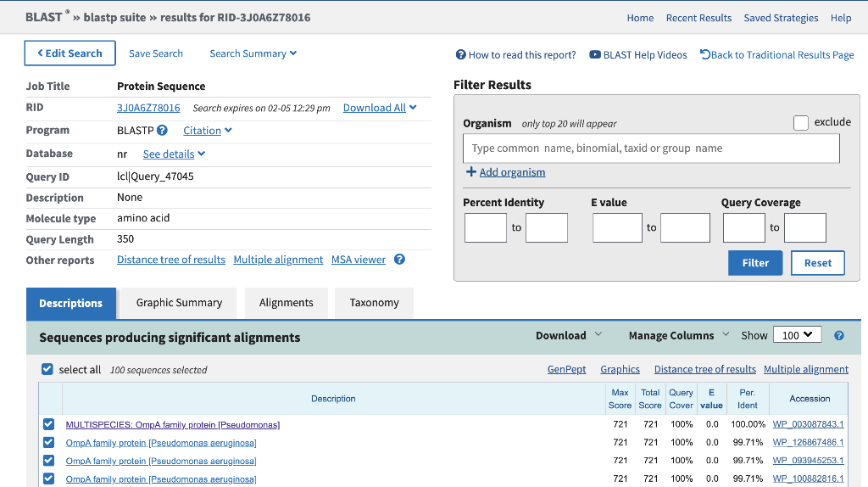Toggle the exclude organism checkbox

pyautogui.click(x=800, y=122)
